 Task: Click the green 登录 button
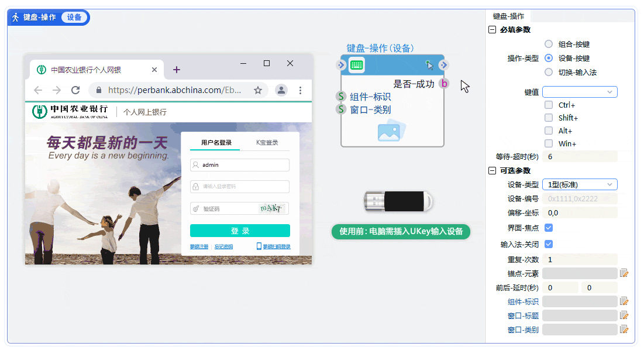[240, 231]
